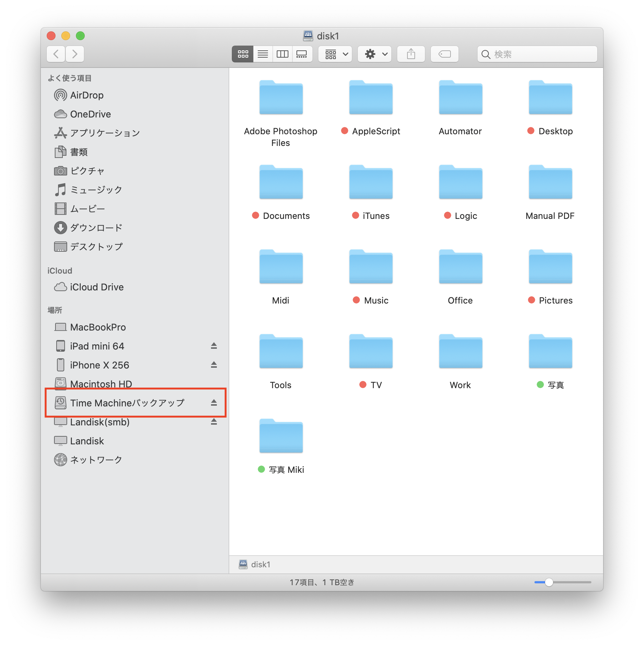Image resolution: width=644 pixels, height=645 pixels.
Task: Switch to list view
Action: [263, 54]
